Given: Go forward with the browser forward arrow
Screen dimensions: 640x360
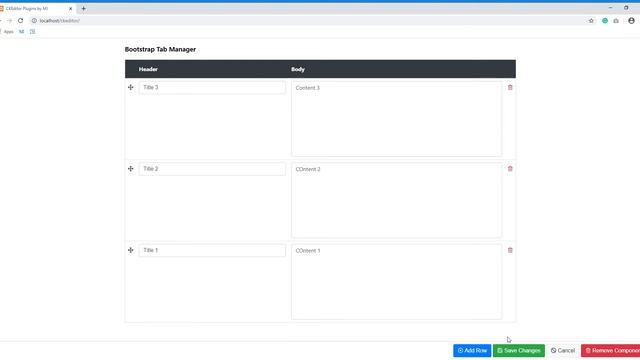Looking at the screenshot, I should [x=9, y=20].
